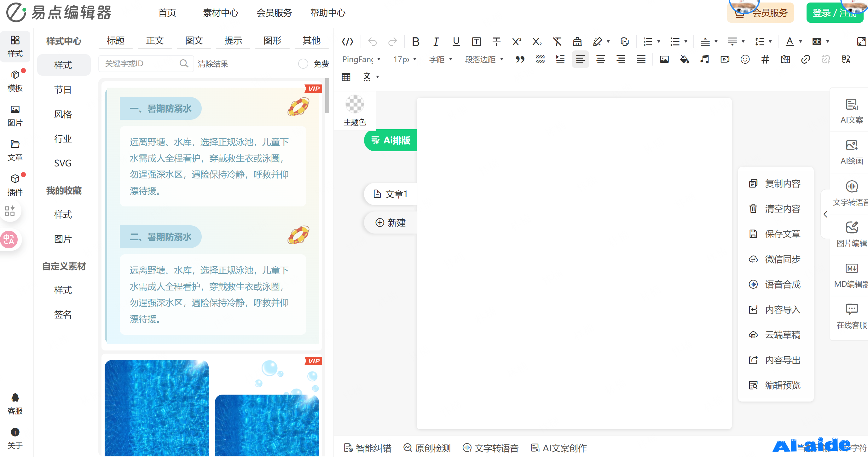Toggle left text alignment
Screen dimensions: 868x457
click(x=580, y=60)
